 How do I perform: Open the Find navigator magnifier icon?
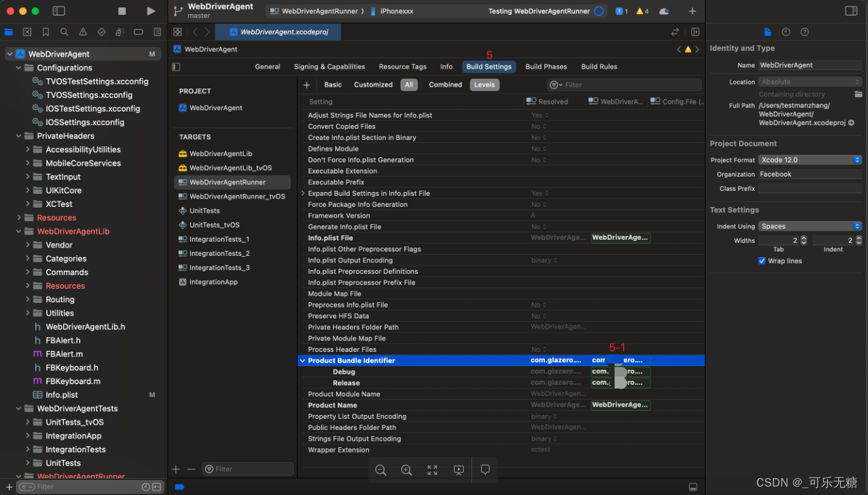pos(64,32)
